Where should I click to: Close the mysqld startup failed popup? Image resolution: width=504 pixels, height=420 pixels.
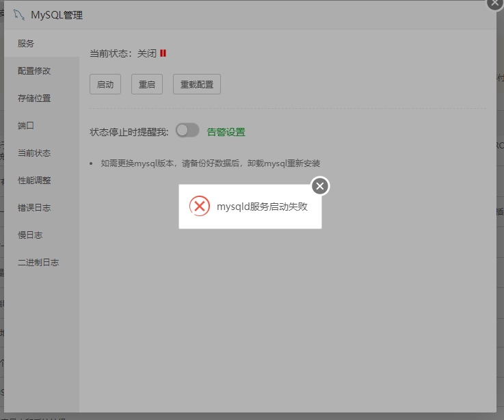coord(320,186)
